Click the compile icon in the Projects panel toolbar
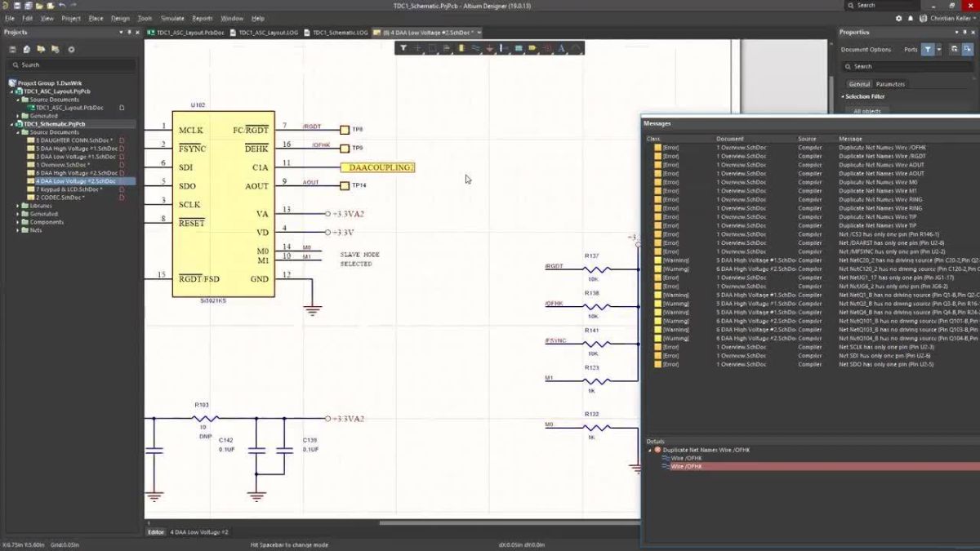Viewport: 980px width, 551px height. [x=26, y=49]
